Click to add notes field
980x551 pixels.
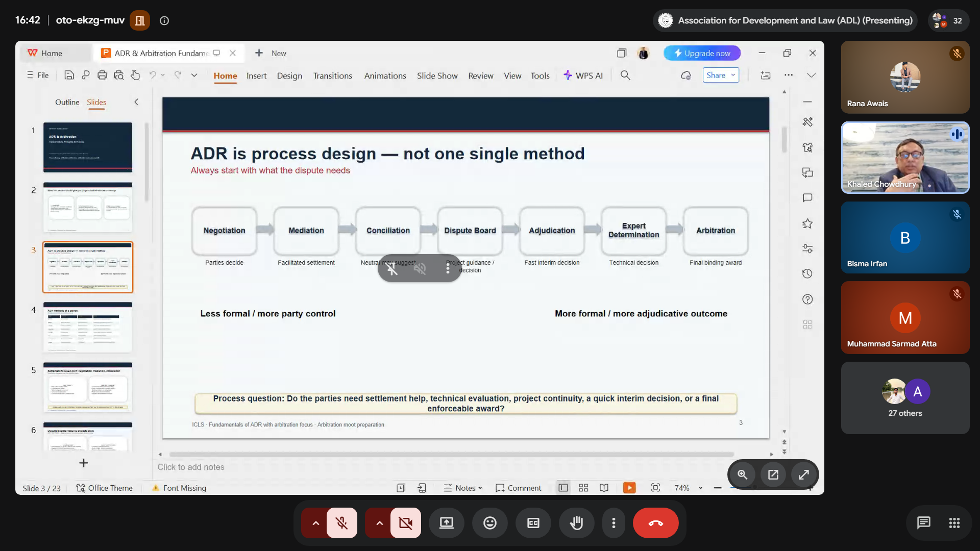coord(191,467)
